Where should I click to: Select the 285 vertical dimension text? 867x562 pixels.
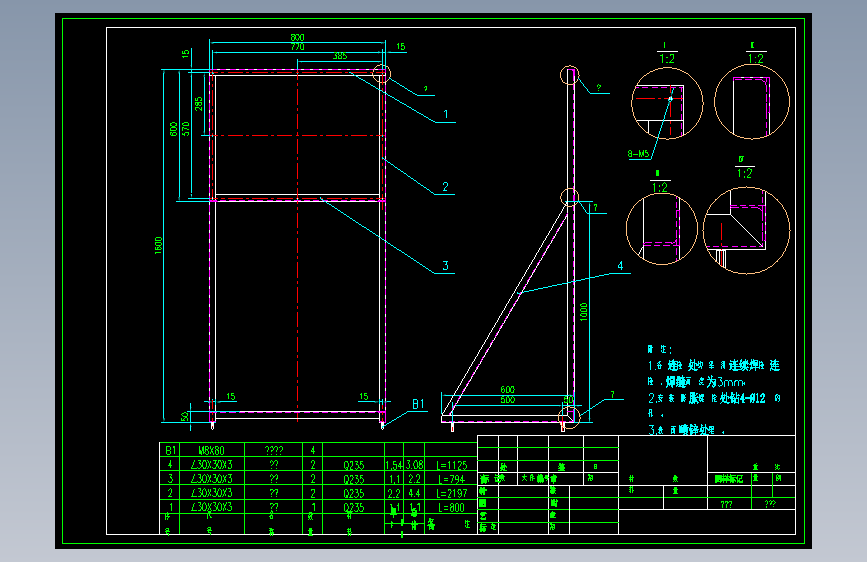tap(199, 104)
